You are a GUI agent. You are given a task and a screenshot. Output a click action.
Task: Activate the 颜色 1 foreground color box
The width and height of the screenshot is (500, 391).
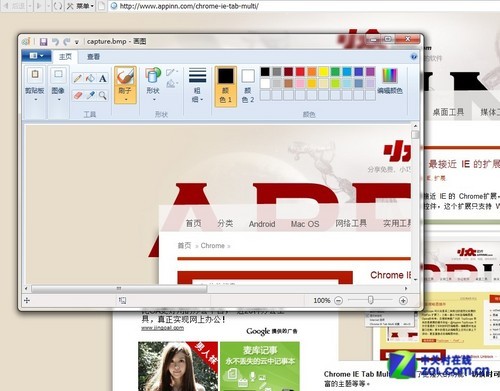coord(226,86)
